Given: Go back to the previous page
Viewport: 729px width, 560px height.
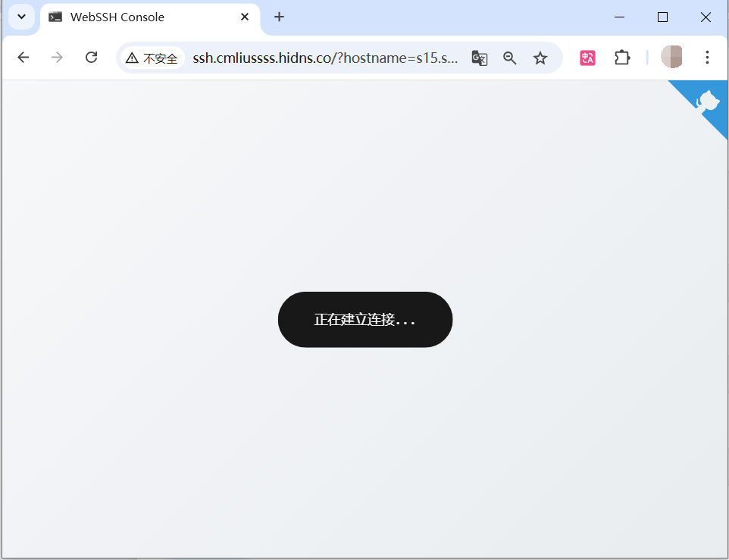Looking at the screenshot, I should click(23, 58).
